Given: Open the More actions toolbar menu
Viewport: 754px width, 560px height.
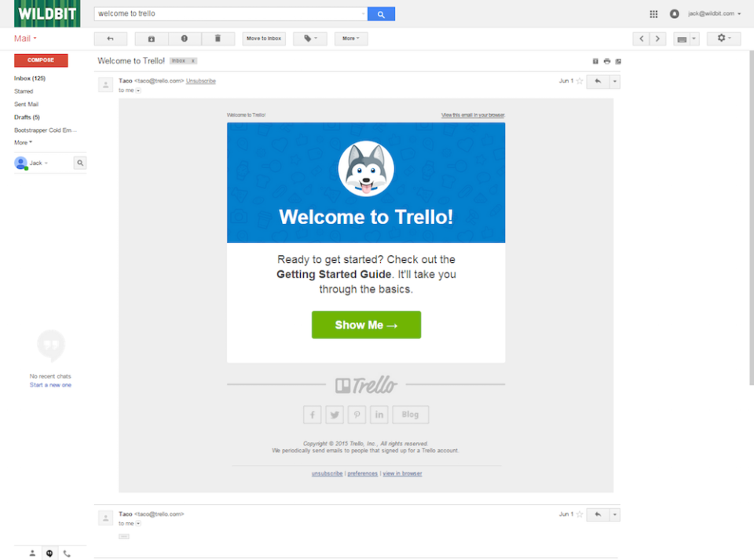Looking at the screenshot, I should pyautogui.click(x=351, y=38).
